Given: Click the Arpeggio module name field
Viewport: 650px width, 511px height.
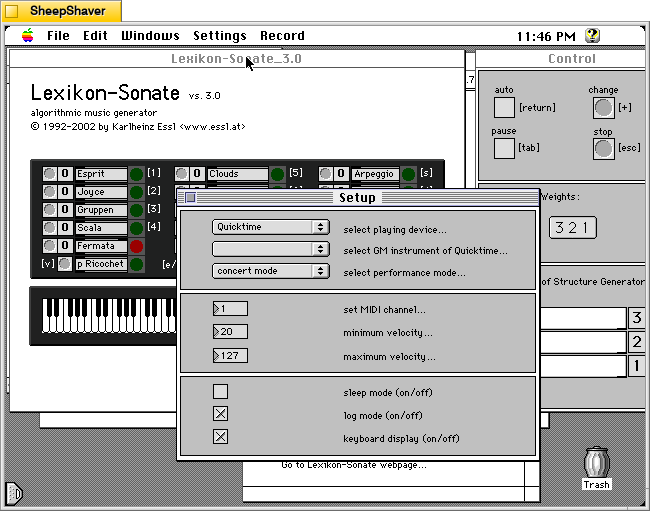Looking at the screenshot, I should pyautogui.click(x=375, y=174).
